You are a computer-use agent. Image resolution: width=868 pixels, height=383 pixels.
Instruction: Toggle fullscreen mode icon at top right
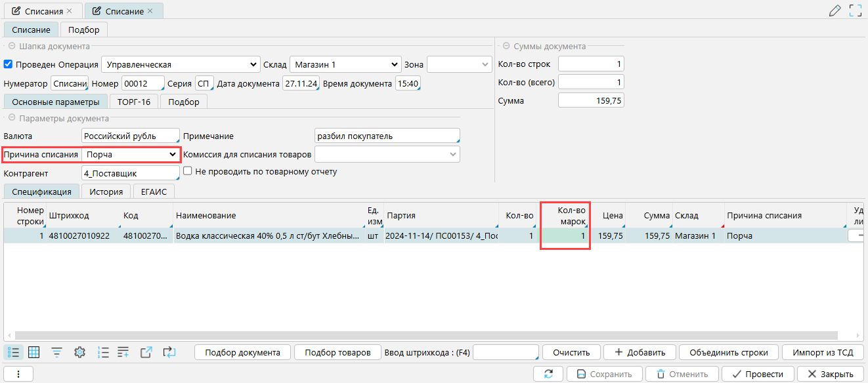(855, 10)
